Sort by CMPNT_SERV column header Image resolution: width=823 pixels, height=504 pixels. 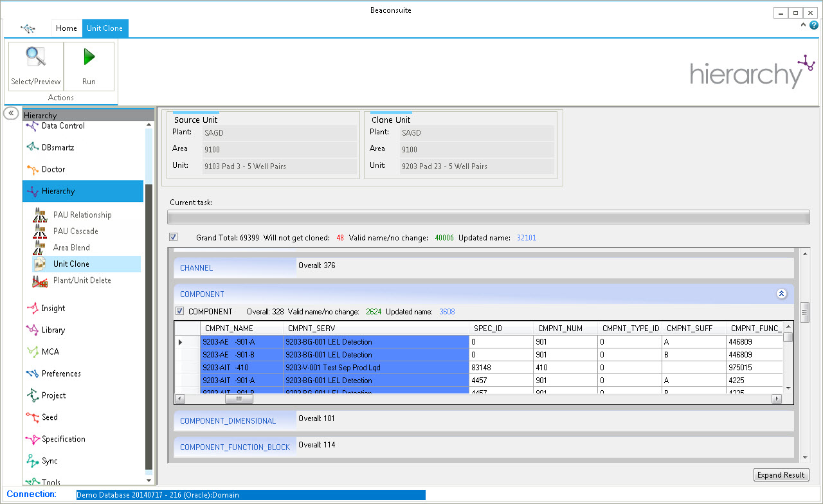tap(376, 328)
